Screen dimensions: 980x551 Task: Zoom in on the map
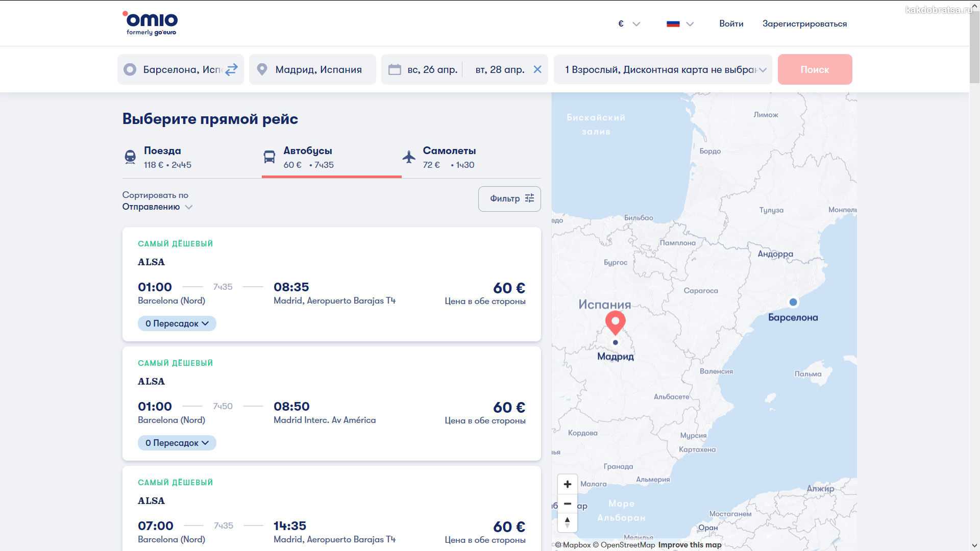pos(567,484)
